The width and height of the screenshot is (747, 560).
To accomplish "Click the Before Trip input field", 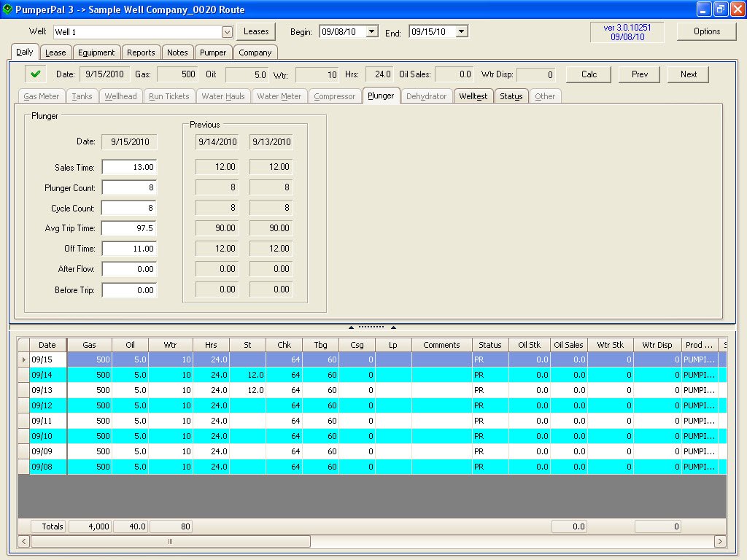I will coord(129,290).
